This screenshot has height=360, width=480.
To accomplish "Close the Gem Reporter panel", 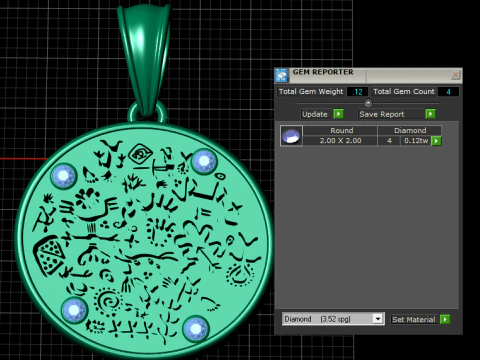I will coord(455,75).
